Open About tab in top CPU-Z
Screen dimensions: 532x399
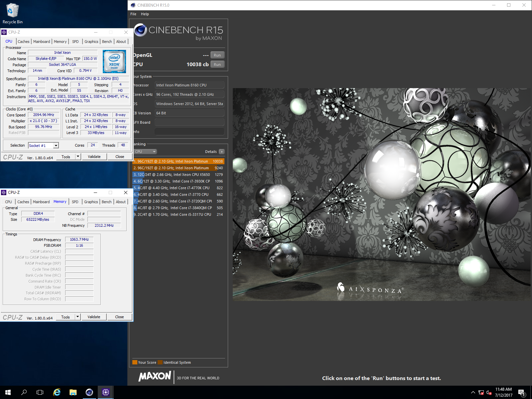(121, 42)
